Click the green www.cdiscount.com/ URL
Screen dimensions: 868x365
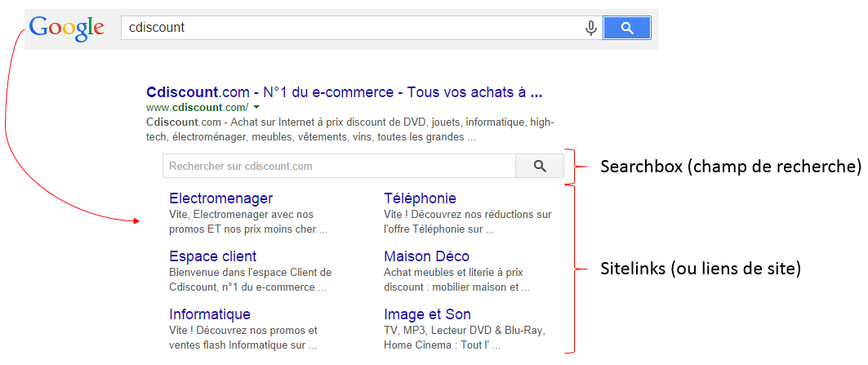click(197, 107)
